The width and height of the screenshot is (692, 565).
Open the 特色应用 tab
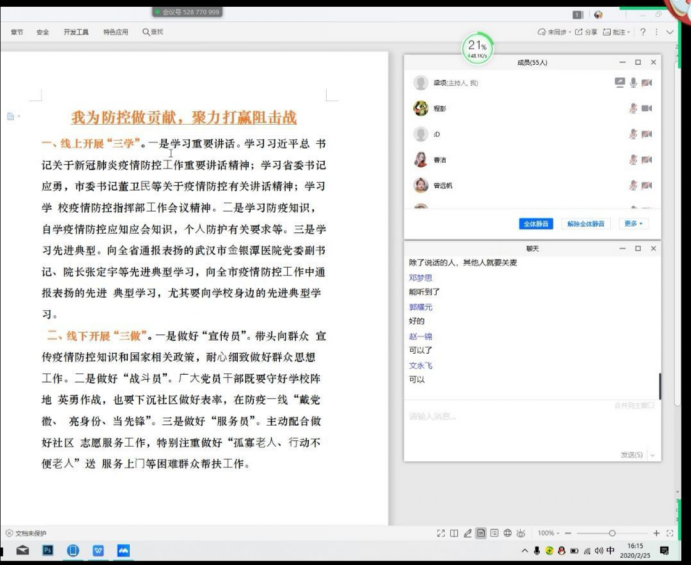pyautogui.click(x=115, y=32)
